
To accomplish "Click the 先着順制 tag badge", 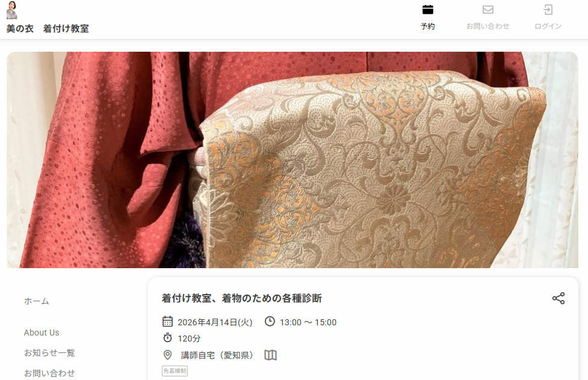I will point(175,371).
